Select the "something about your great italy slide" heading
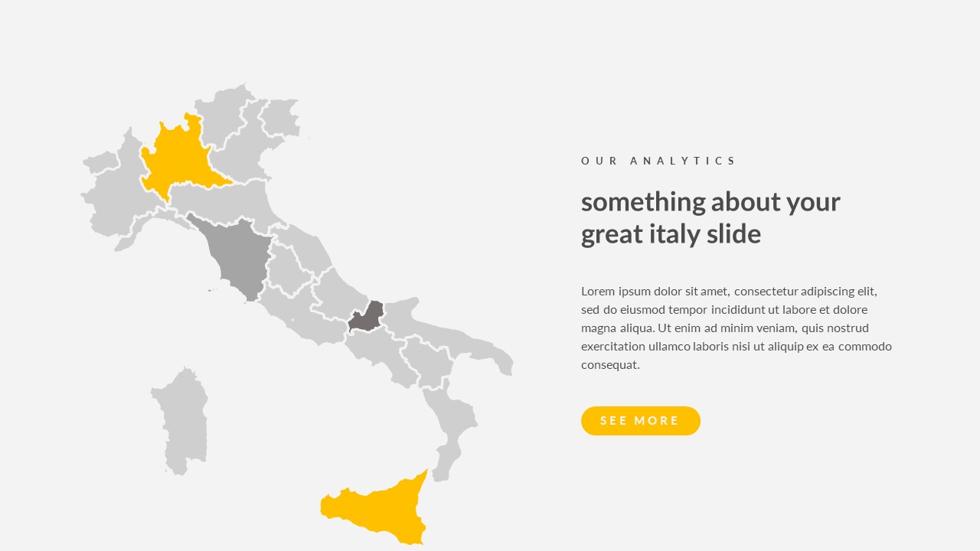The image size is (980, 551). [x=710, y=217]
